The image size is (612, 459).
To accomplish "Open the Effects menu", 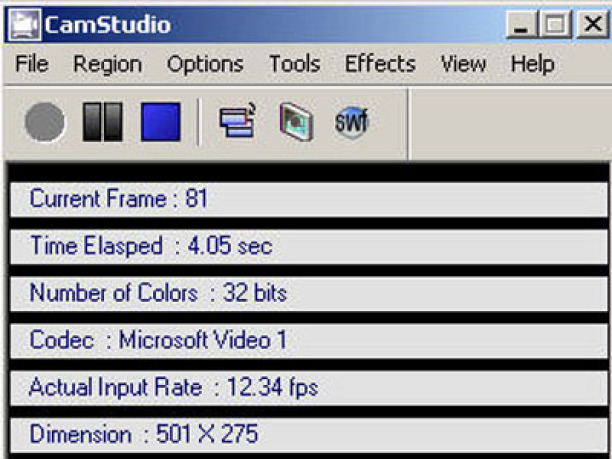I will click(380, 64).
